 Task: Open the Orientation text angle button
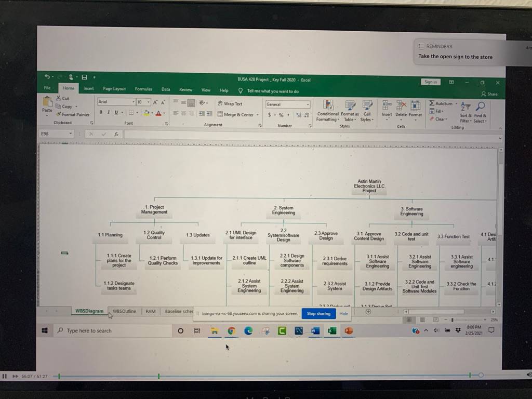coord(203,103)
